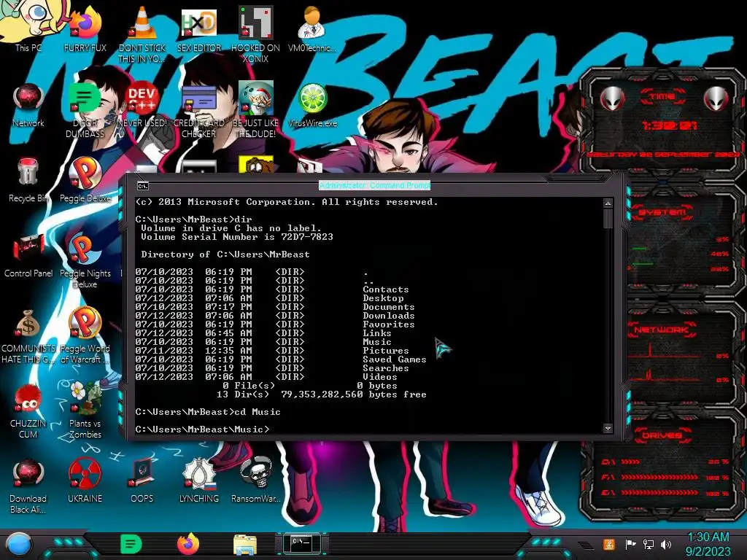Click the TIME header on the widget
This screenshot has height=560, width=747.
662,97
